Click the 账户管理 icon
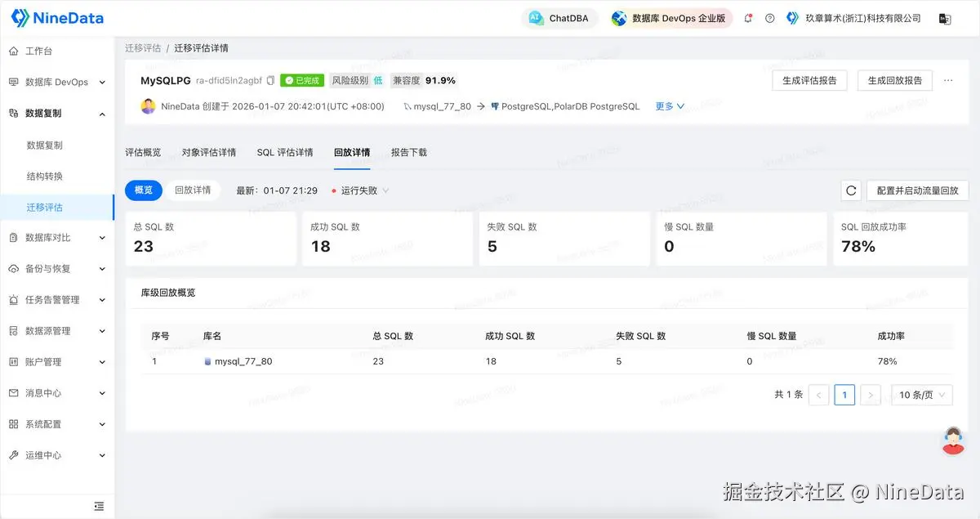980x519 pixels. pos(13,362)
